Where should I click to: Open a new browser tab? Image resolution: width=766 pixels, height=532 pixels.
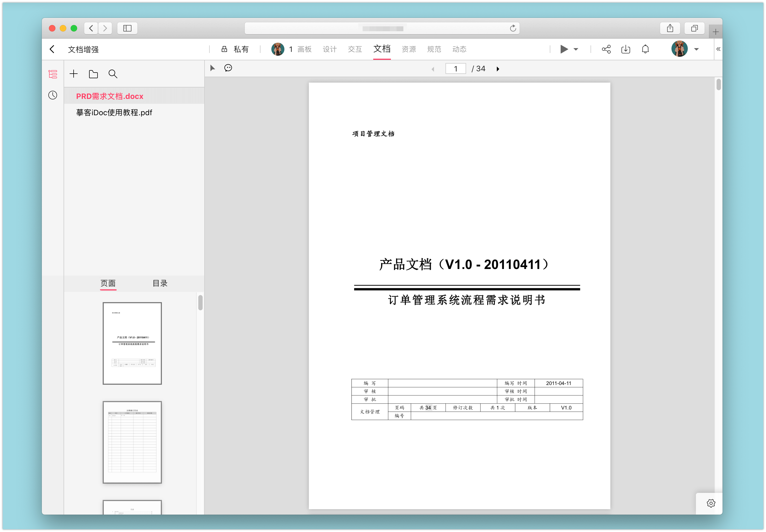point(715,32)
